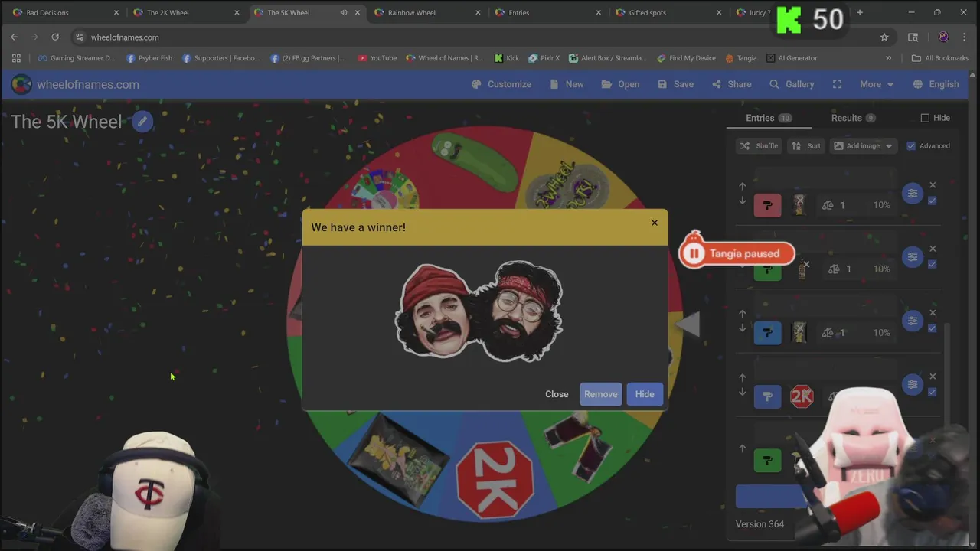Open the YouTube bookmark
The height and width of the screenshot is (551, 980).
tap(377, 58)
